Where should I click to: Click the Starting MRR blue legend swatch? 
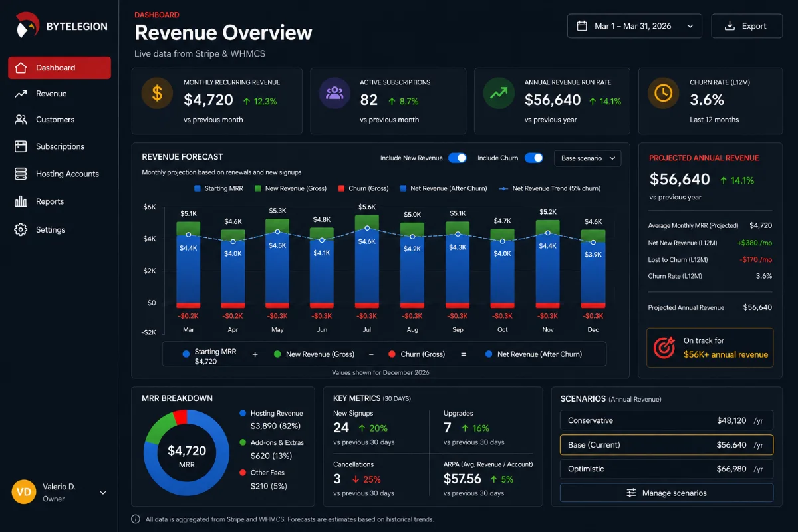click(x=198, y=188)
